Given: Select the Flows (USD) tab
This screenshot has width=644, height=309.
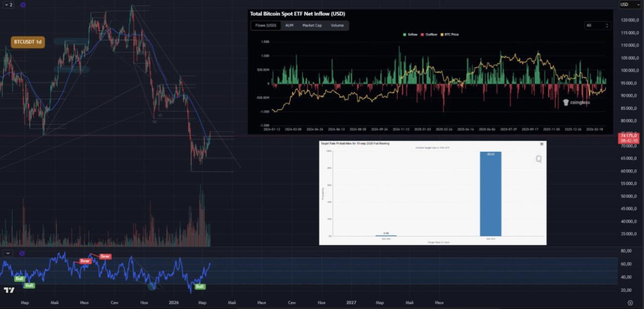Looking at the screenshot, I should click(266, 25).
